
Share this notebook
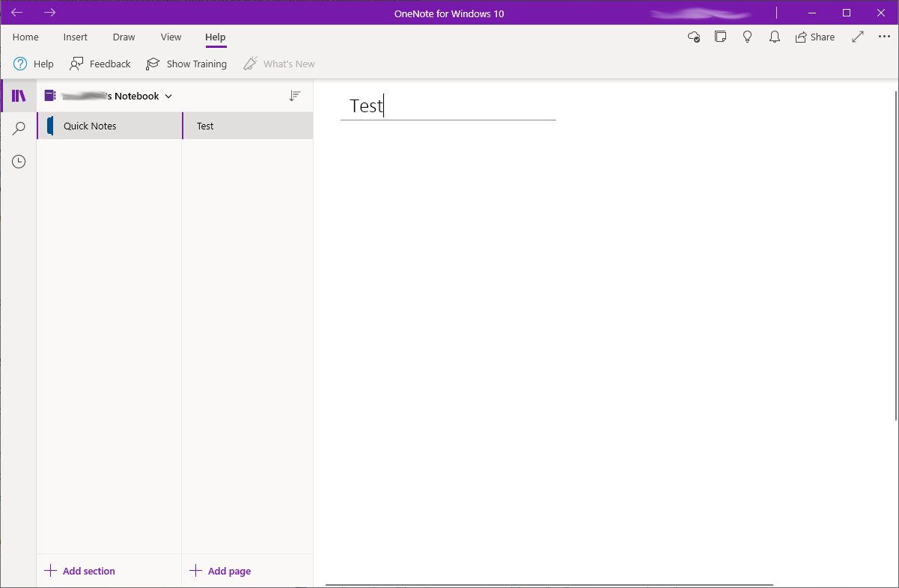815,37
